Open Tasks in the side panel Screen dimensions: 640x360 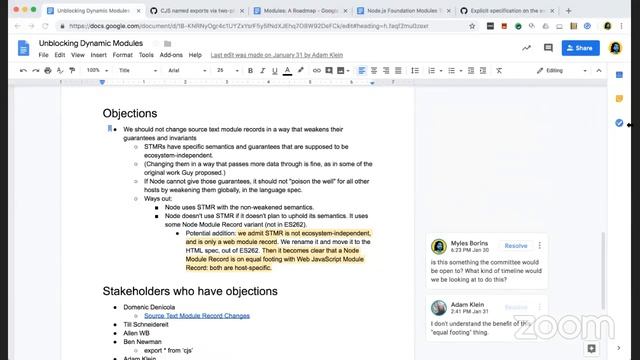point(619,123)
